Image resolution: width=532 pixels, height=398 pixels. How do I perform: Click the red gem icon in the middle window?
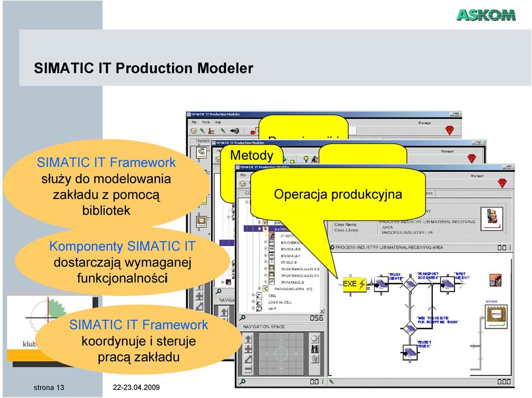(x=472, y=158)
